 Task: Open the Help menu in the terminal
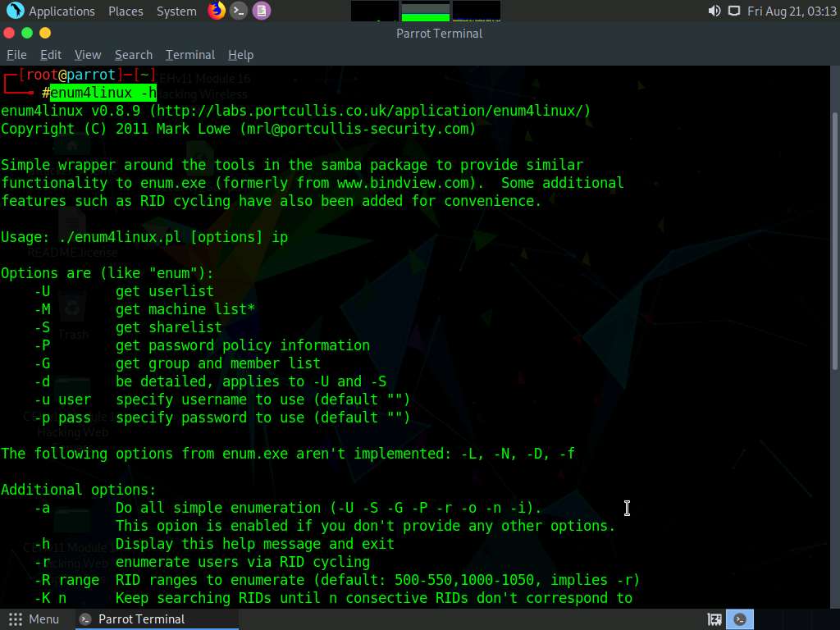point(240,55)
